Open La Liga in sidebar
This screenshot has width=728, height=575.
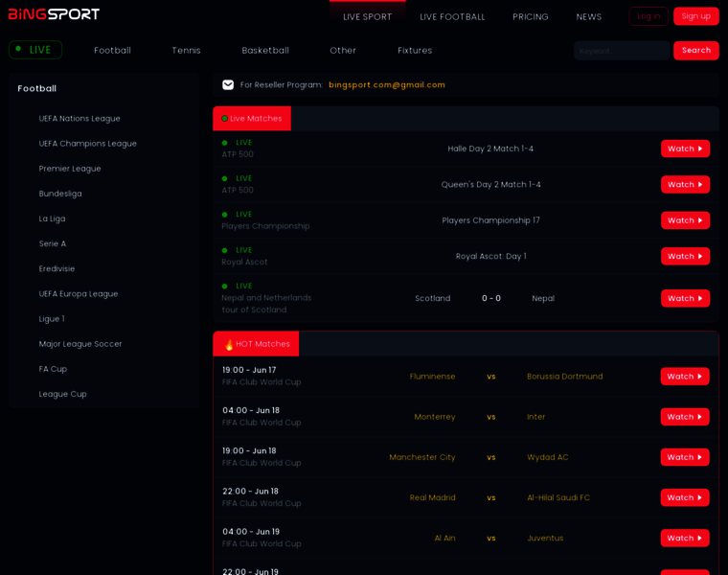52,218
